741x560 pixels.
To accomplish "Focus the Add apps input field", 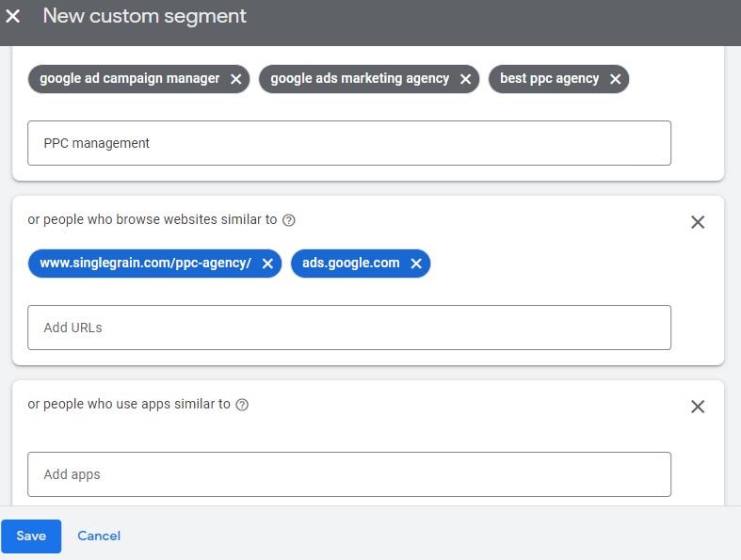I will click(348, 474).
